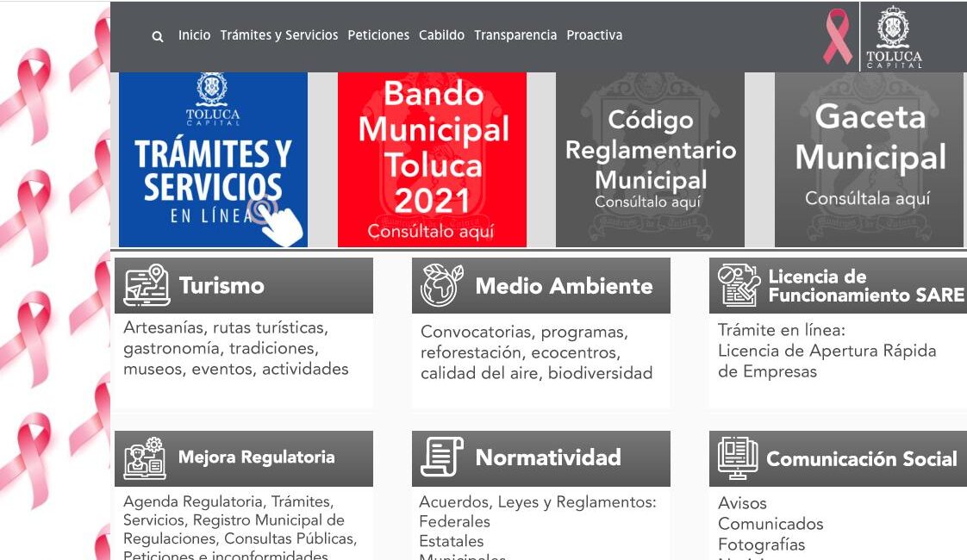The width and height of the screenshot is (967, 560).
Task: Select Proactiva in the top menu
Action: pyautogui.click(x=595, y=35)
